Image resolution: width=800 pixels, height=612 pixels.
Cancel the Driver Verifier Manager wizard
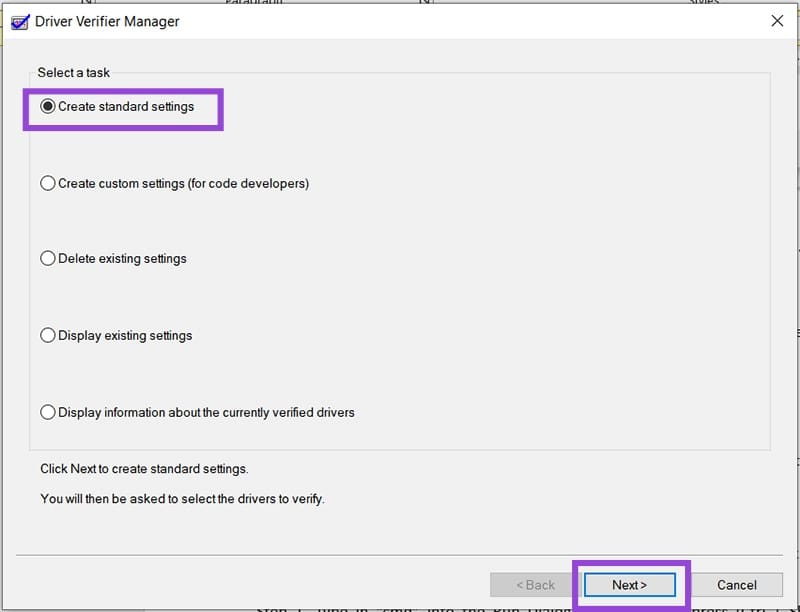coord(737,585)
